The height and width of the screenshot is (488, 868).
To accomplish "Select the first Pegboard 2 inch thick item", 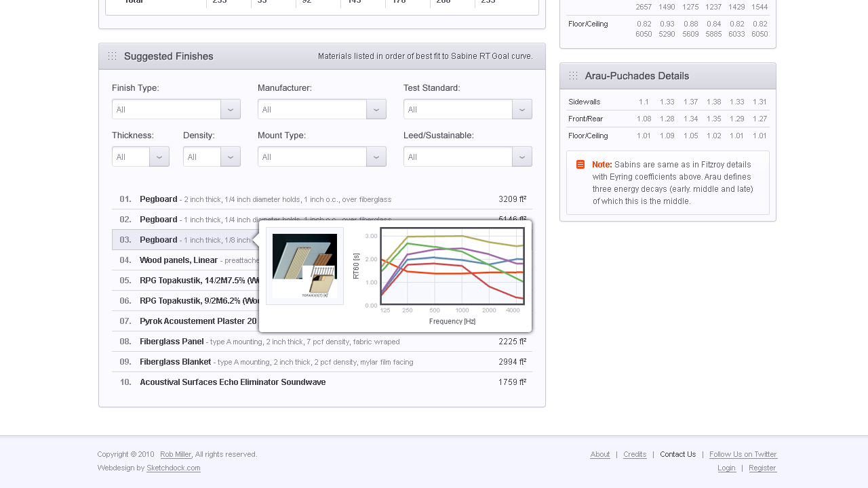I will pyautogui.click(x=159, y=199).
